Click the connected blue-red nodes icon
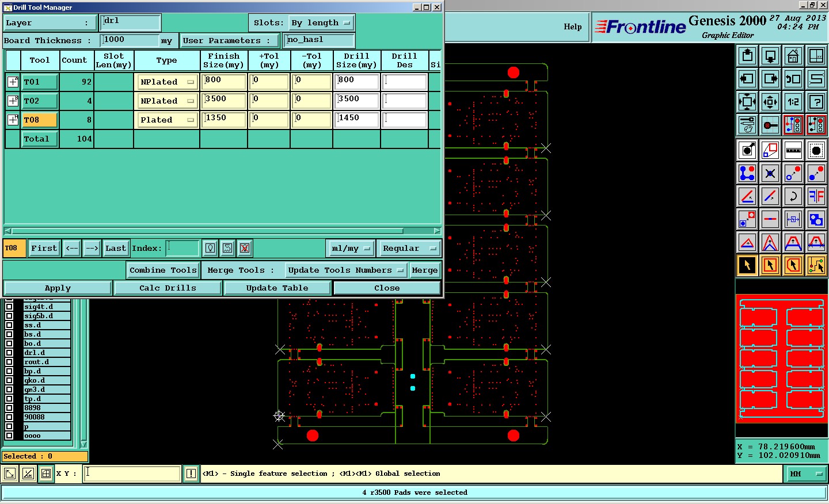 pyautogui.click(x=747, y=173)
